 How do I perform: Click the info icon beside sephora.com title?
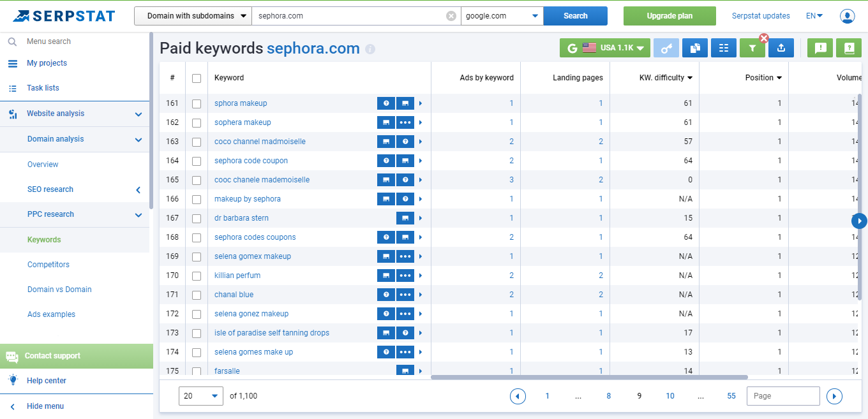coord(370,49)
